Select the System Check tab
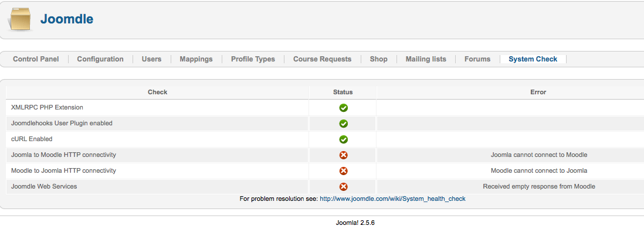The width and height of the screenshot is (644, 236). coord(533,59)
